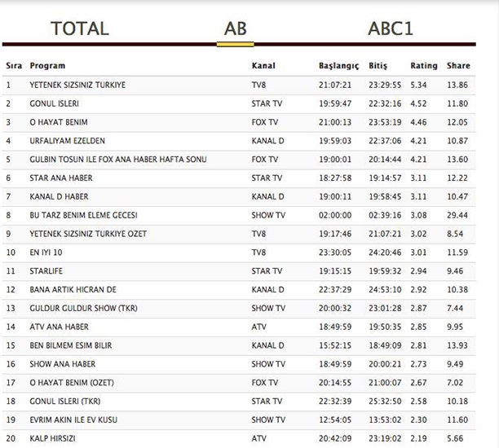This screenshot has height=448, width=499.
Task: Click YETENEK SIZSINIZ TURKIYE OZET program
Action: [88, 234]
